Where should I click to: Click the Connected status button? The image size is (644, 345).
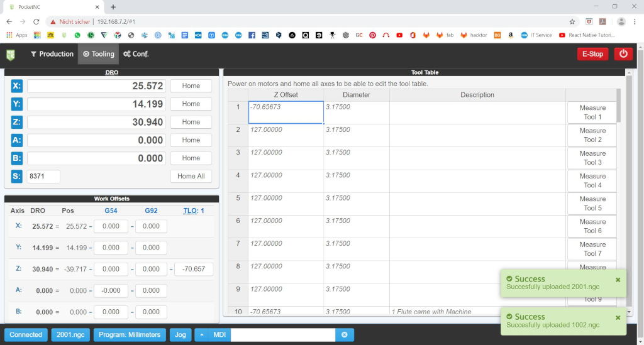point(26,335)
